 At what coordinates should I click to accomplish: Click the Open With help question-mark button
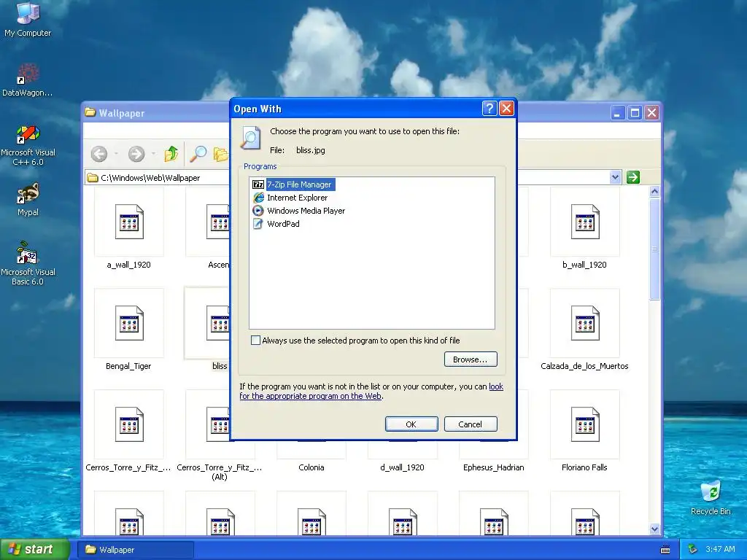coord(489,109)
